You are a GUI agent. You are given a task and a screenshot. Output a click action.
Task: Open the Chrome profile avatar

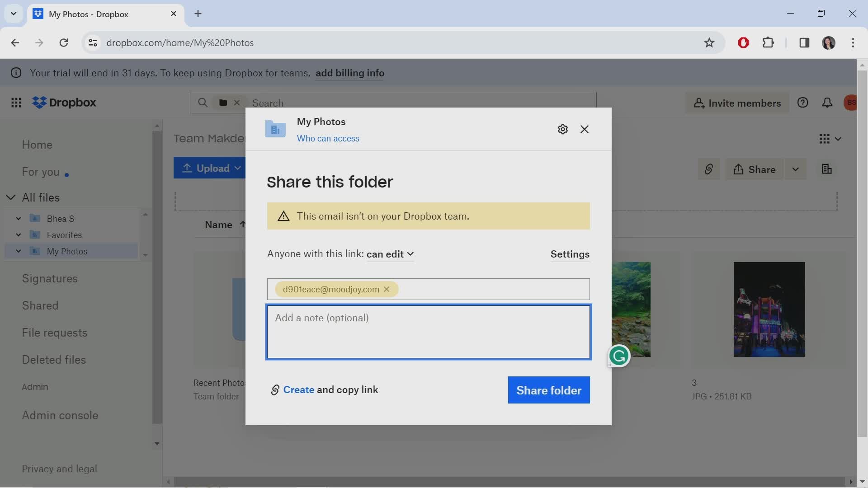click(x=828, y=43)
